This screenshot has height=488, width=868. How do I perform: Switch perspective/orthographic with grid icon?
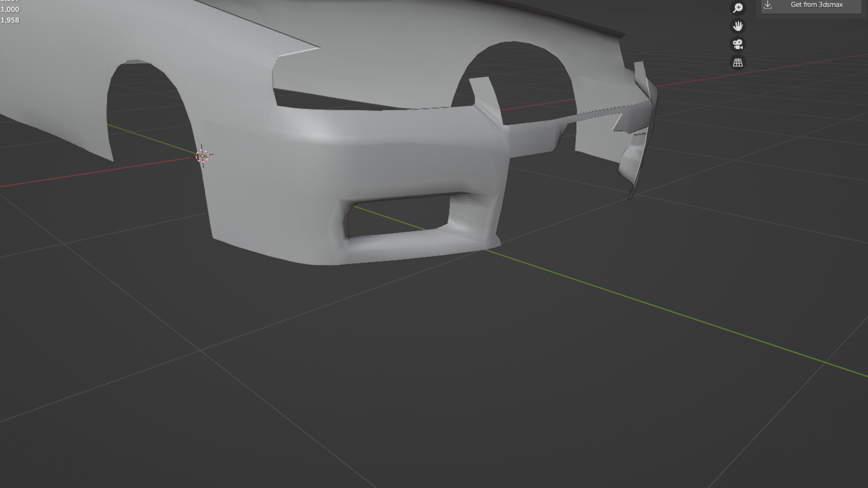coord(738,63)
